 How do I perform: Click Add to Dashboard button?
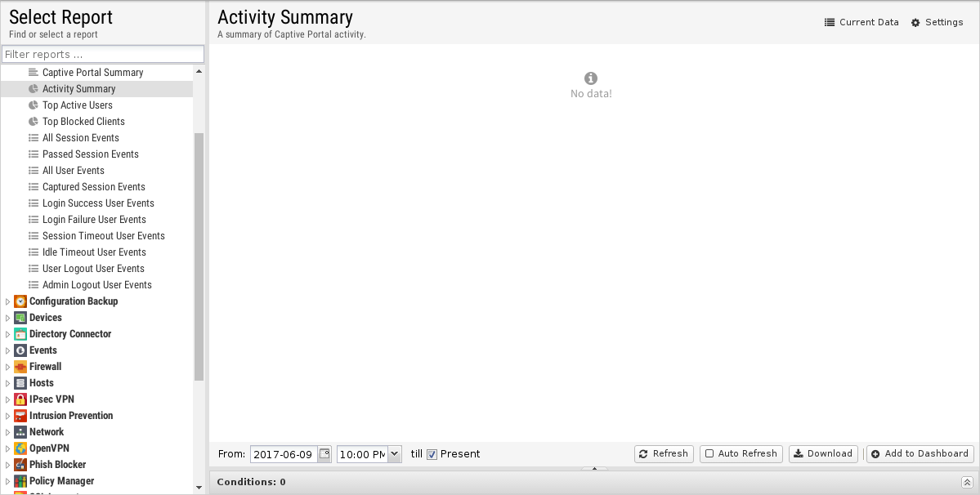tap(920, 454)
